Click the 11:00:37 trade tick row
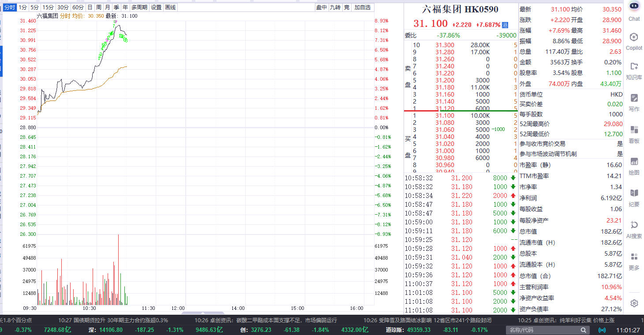The width and height of the screenshot is (644, 335). 461,284
